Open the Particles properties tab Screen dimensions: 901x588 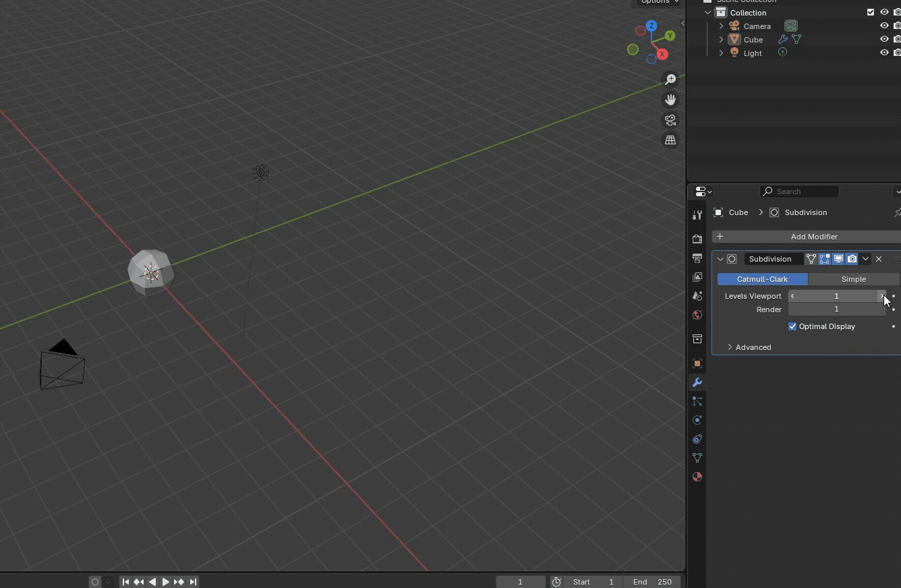(x=697, y=401)
